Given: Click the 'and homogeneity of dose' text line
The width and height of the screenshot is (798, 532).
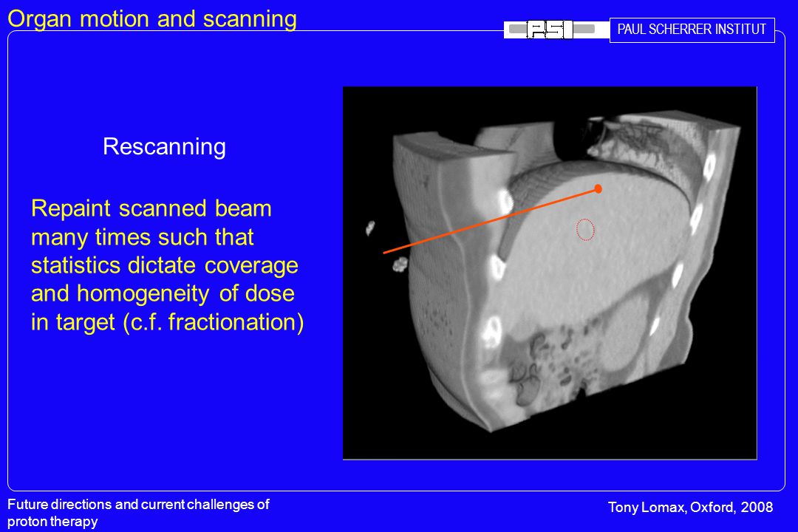Looking at the screenshot, I should pos(163,294).
